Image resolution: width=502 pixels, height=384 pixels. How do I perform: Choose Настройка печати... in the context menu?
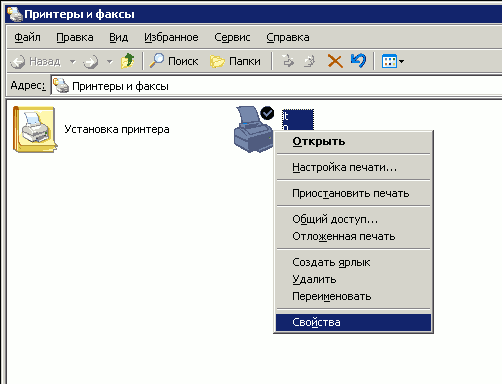pos(353,167)
